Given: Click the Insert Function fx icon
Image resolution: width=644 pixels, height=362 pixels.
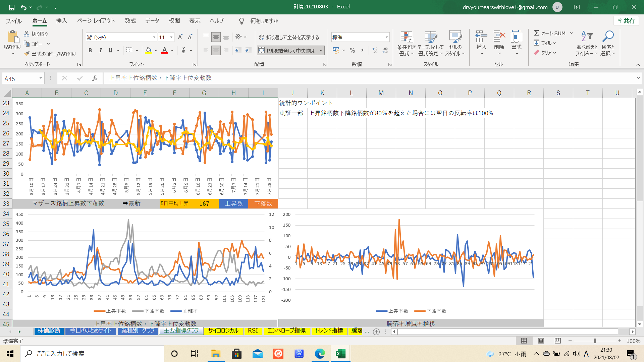Looking at the screenshot, I should point(95,78).
